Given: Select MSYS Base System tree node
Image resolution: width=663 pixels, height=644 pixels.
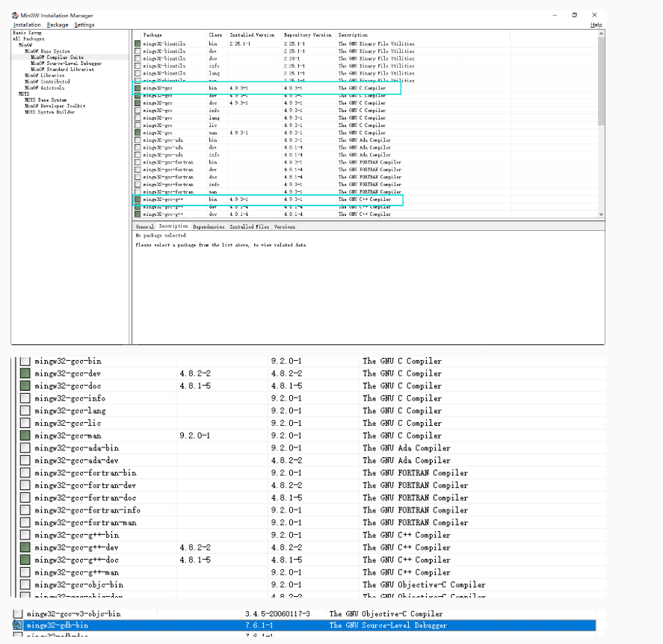Looking at the screenshot, I should [46, 100].
